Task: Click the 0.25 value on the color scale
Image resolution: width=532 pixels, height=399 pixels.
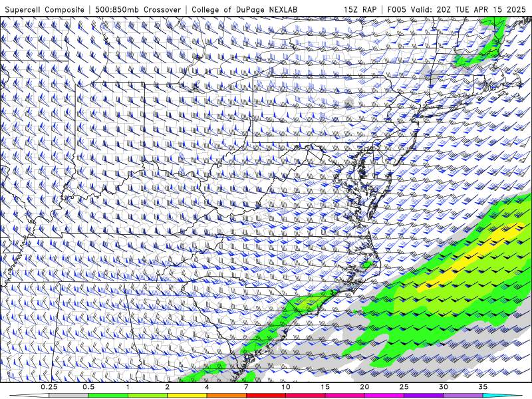Action: pyautogui.click(x=49, y=387)
